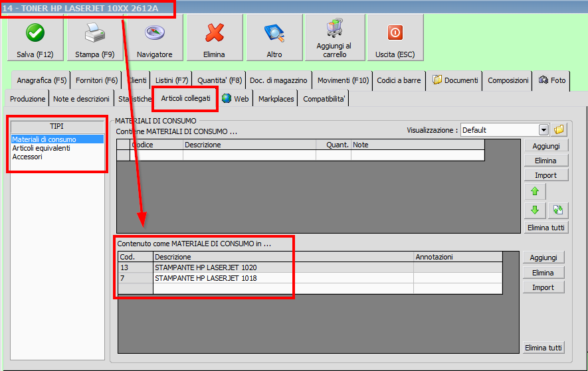Switch to Anagrafica (F5) tab

tap(41, 80)
